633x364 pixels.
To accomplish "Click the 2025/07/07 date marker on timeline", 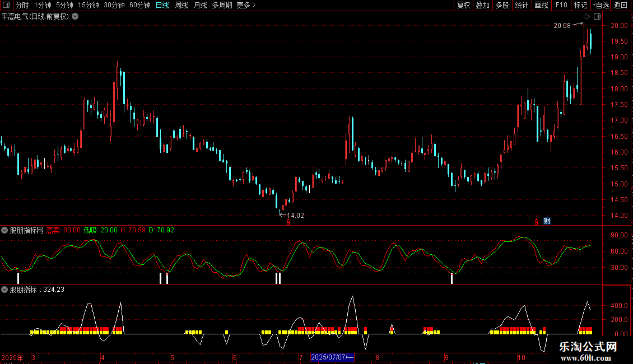I will [332, 357].
